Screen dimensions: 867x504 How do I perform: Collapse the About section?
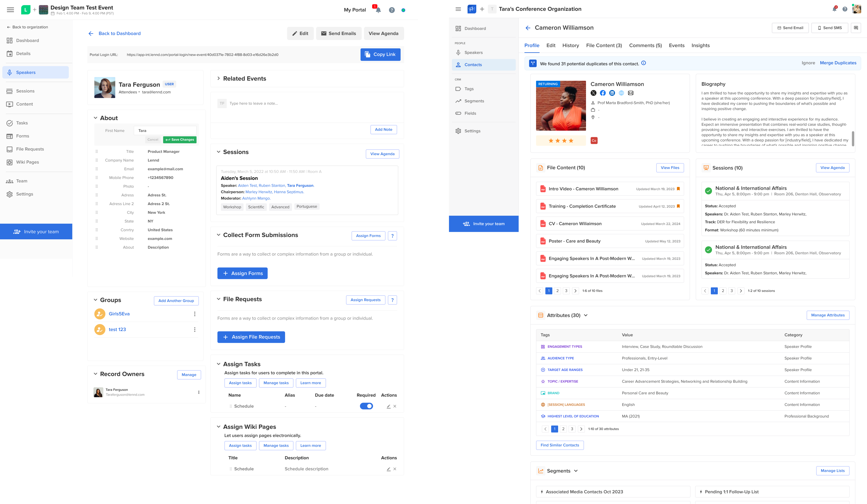(96, 118)
